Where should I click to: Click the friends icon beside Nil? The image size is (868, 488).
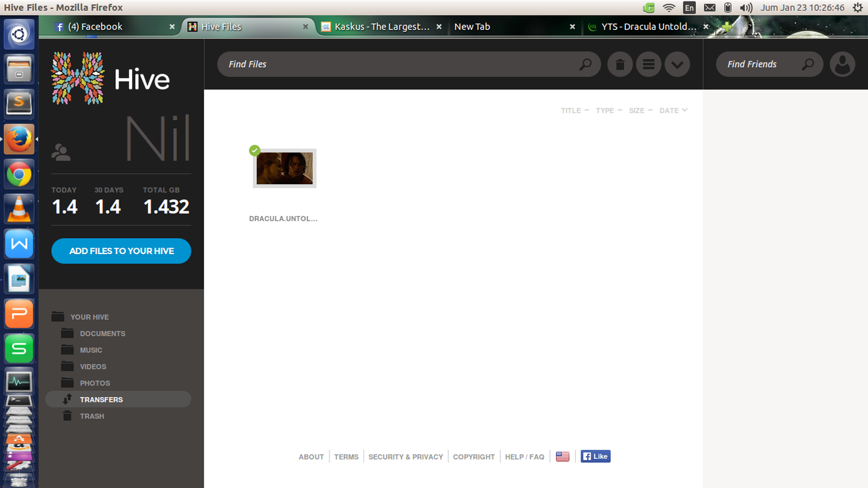click(61, 152)
